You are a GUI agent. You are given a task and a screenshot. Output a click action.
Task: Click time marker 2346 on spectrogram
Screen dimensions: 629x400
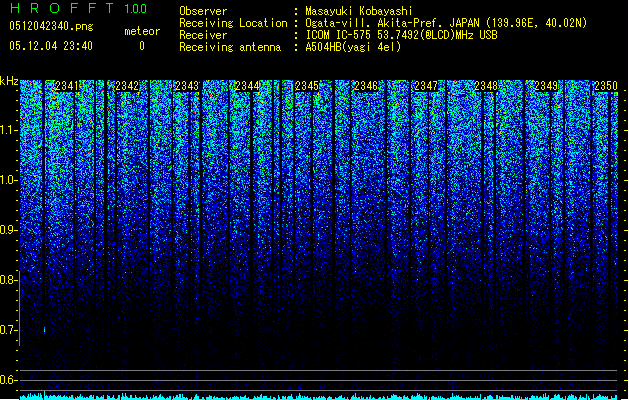[366, 86]
